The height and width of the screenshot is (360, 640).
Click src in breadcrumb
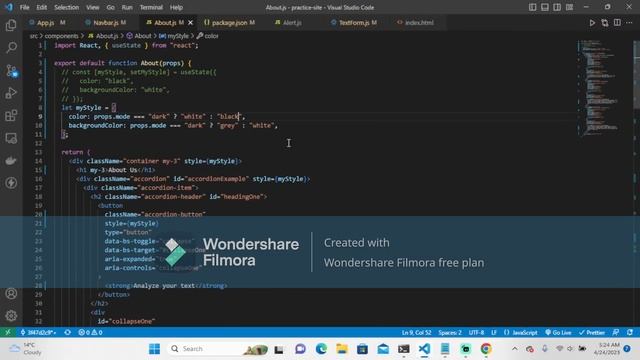click(x=33, y=36)
